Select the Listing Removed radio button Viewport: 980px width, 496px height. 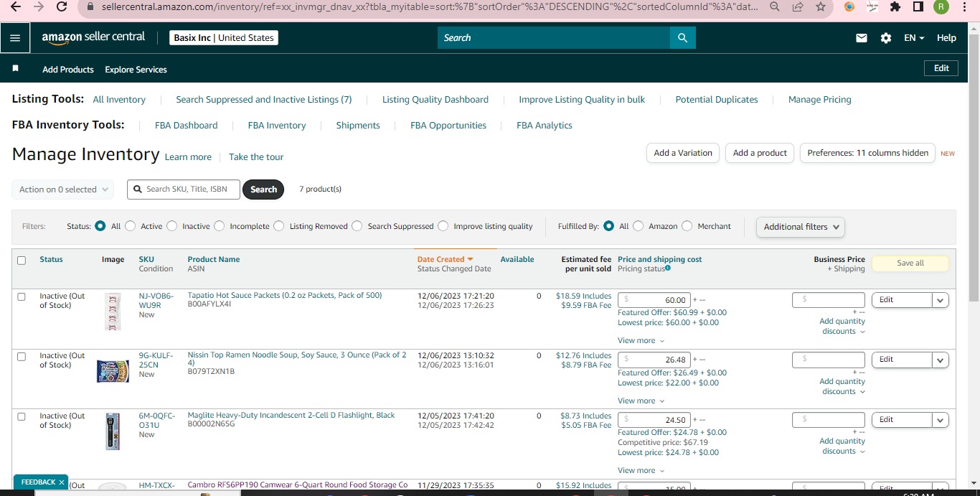point(278,226)
